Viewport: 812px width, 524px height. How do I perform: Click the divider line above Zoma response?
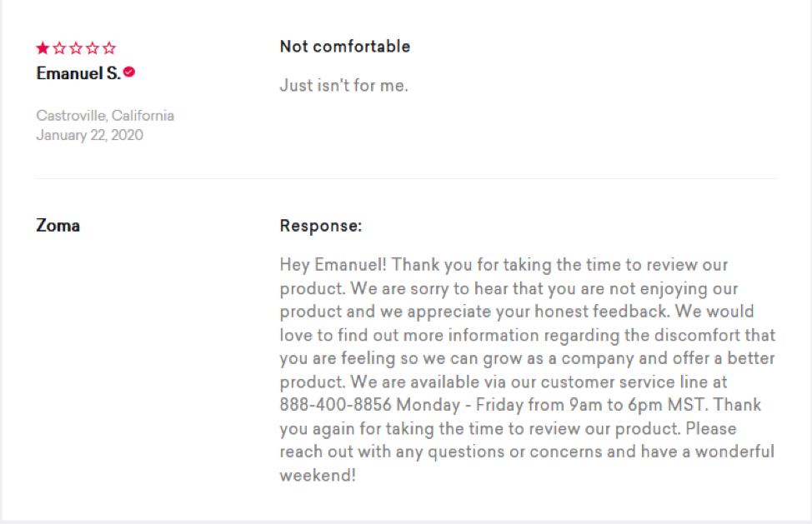pos(406,178)
